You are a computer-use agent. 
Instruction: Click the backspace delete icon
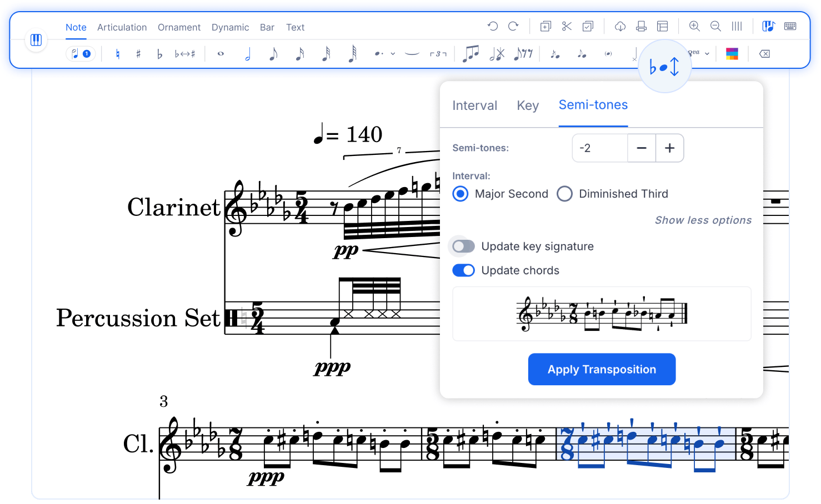pyautogui.click(x=764, y=53)
